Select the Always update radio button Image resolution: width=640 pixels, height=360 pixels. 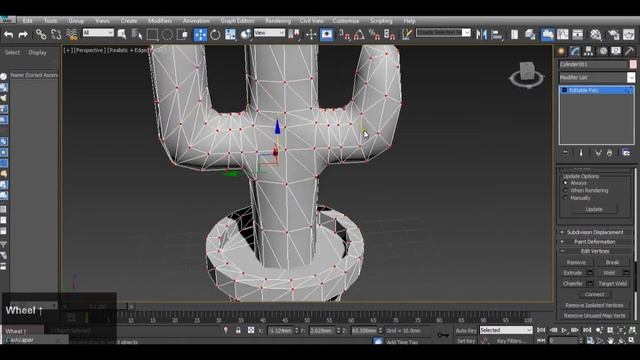(565, 183)
